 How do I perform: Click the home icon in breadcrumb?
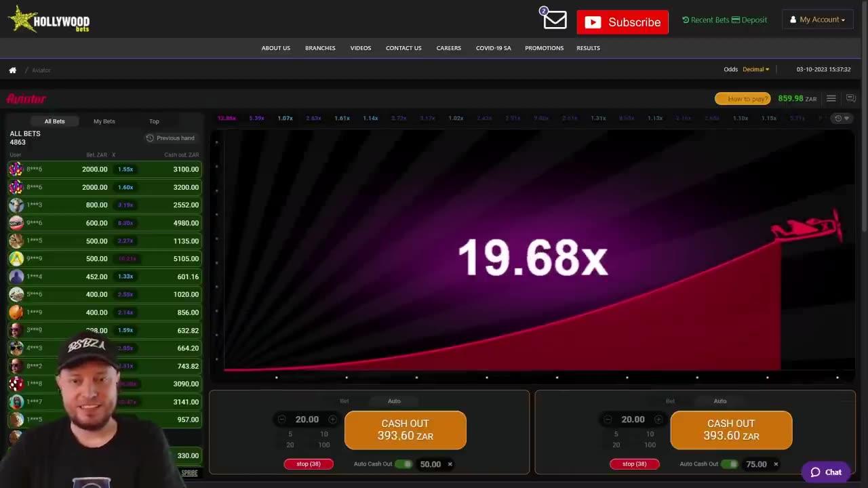(x=12, y=70)
